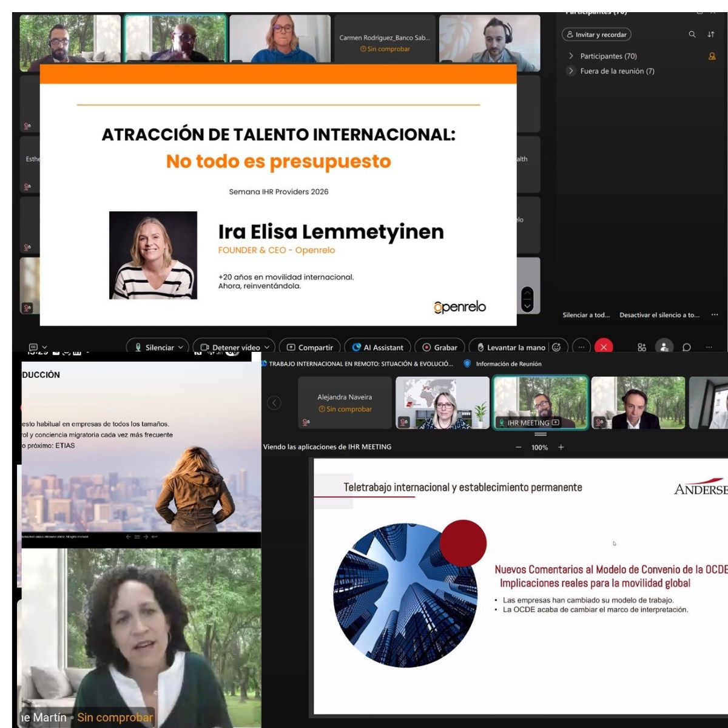Click the Invitar y recordar button

596,35
